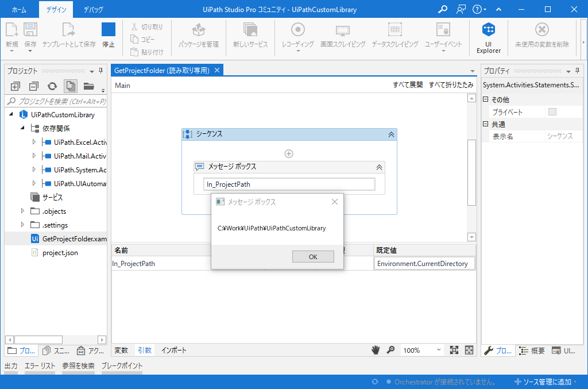Collapse the 依存関係 tree node

[x=22, y=128]
